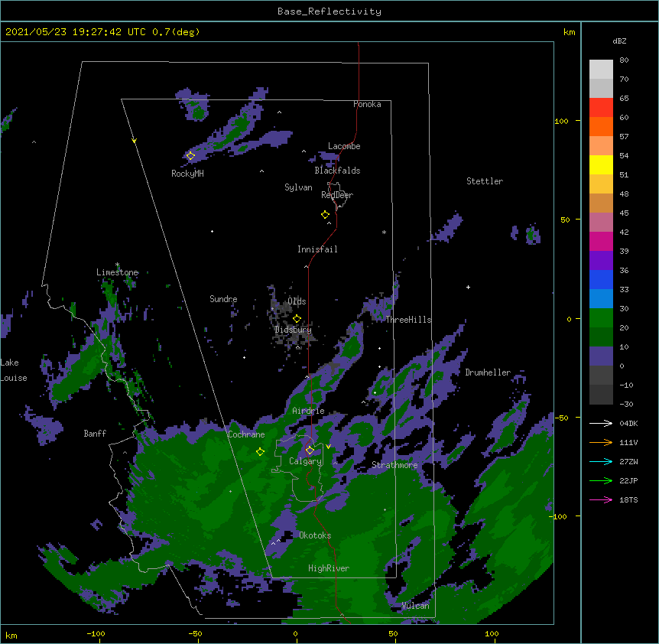The image size is (659, 644).
Task: Click the Calgary city label
Action: [x=305, y=461]
